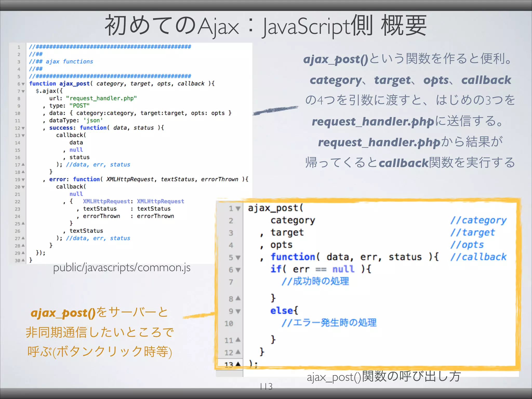532x399 pixels.
Task: Click function ajax_post definition line
Action: pos(122,84)
